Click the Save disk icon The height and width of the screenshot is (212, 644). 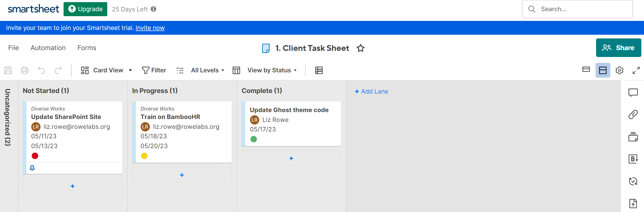pos(8,70)
